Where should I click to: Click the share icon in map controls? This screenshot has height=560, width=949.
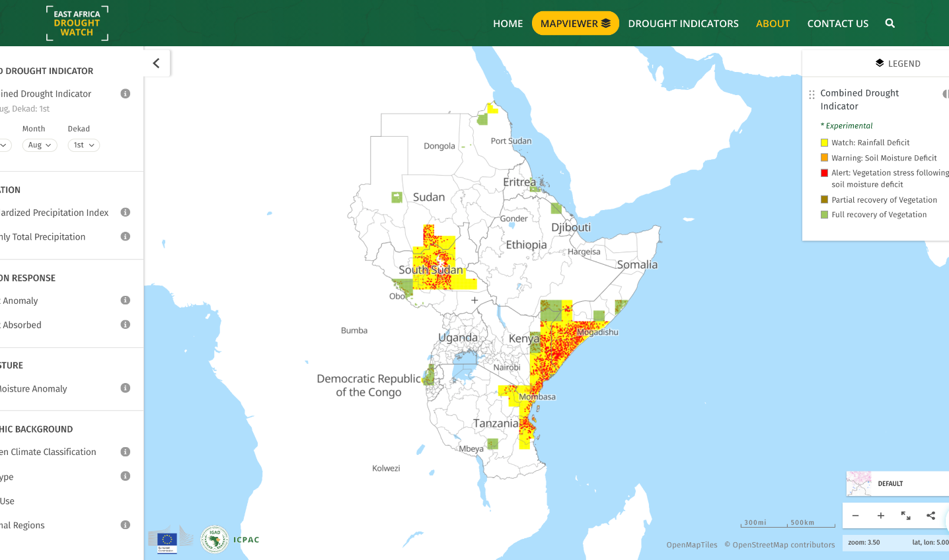(x=930, y=516)
